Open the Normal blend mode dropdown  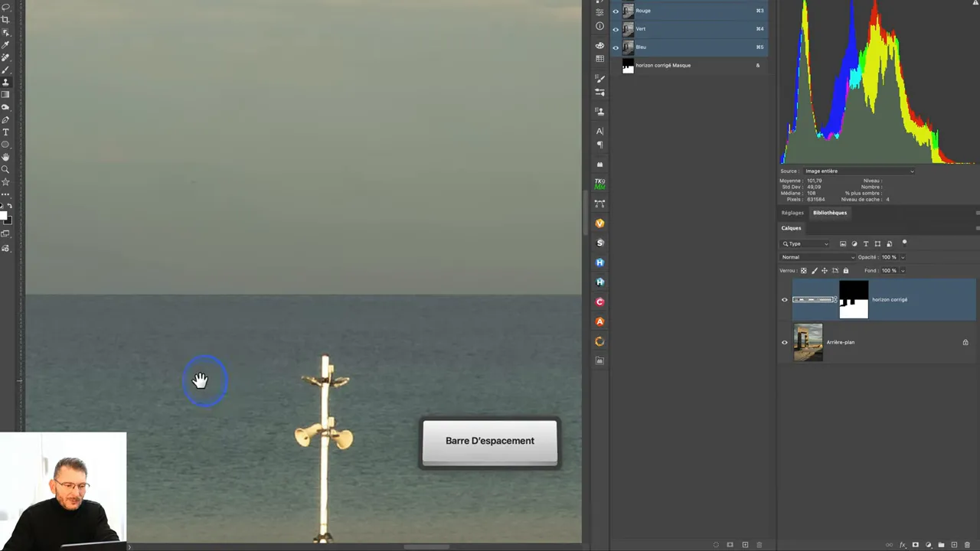(817, 257)
